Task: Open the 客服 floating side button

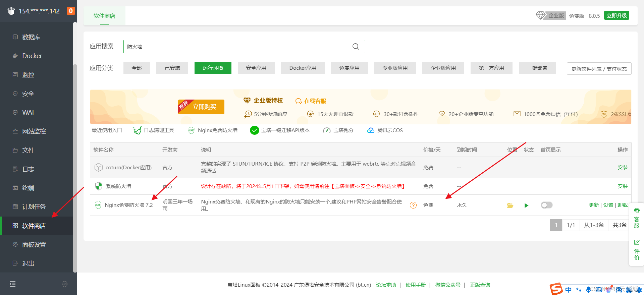Action: (637, 218)
